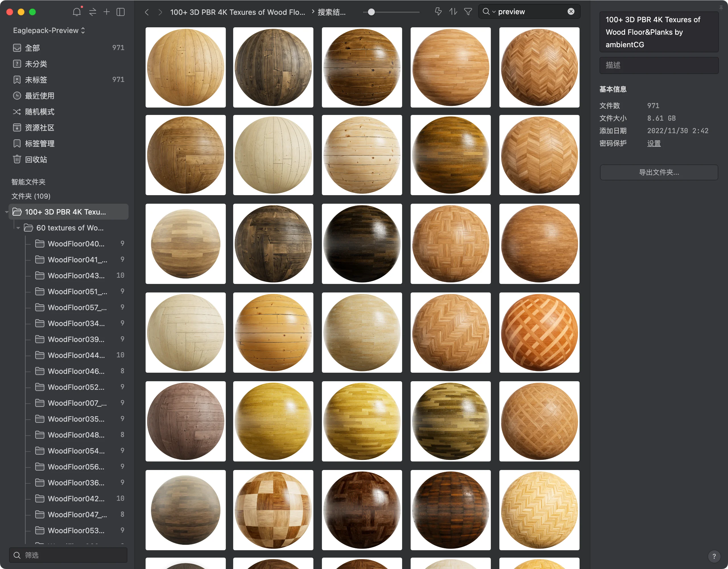Select 未标签 in the sidebar
728x569 pixels.
(68, 80)
